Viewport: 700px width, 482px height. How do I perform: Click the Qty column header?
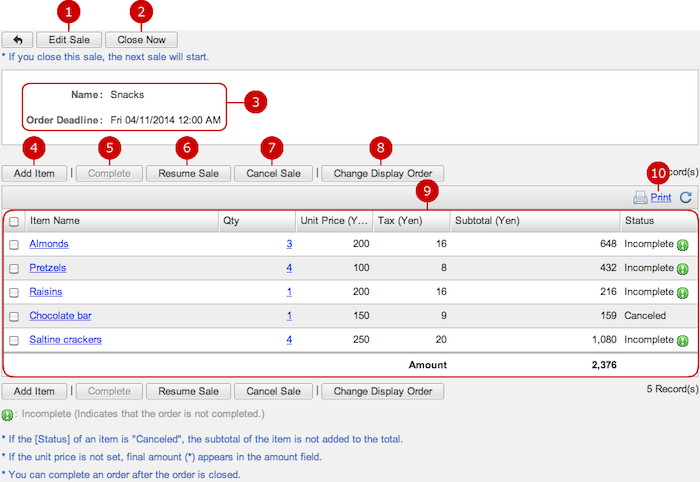click(x=257, y=221)
